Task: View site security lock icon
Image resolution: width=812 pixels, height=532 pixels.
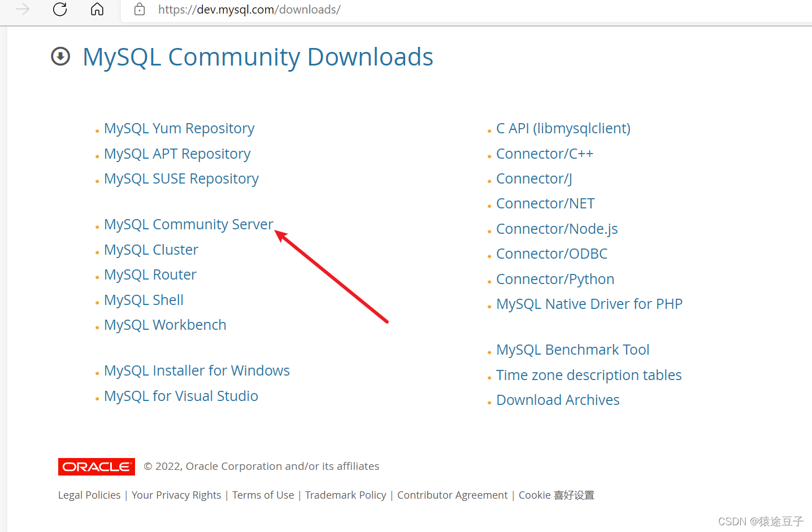Action: coord(140,9)
